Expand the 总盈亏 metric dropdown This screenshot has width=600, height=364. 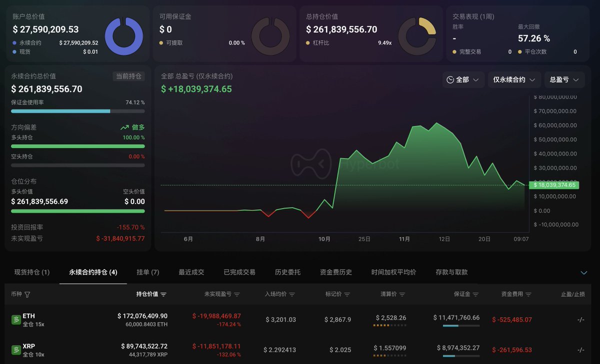[x=564, y=80]
